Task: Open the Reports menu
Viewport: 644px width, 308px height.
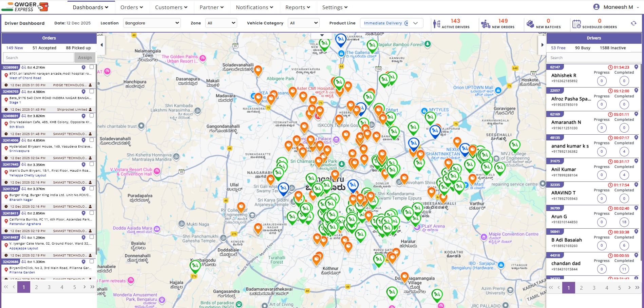Action: 298,7
